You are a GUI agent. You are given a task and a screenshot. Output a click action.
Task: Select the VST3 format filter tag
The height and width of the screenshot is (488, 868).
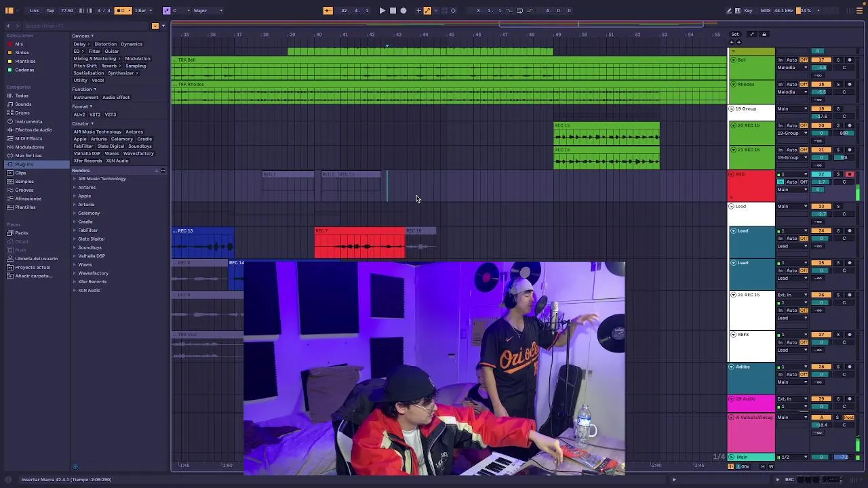point(111,115)
